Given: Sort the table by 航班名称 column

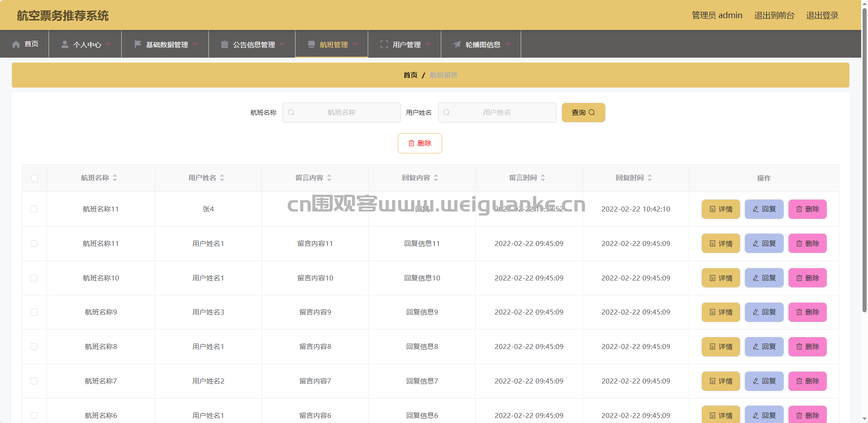Looking at the screenshot, I should [x=115, y=178].
